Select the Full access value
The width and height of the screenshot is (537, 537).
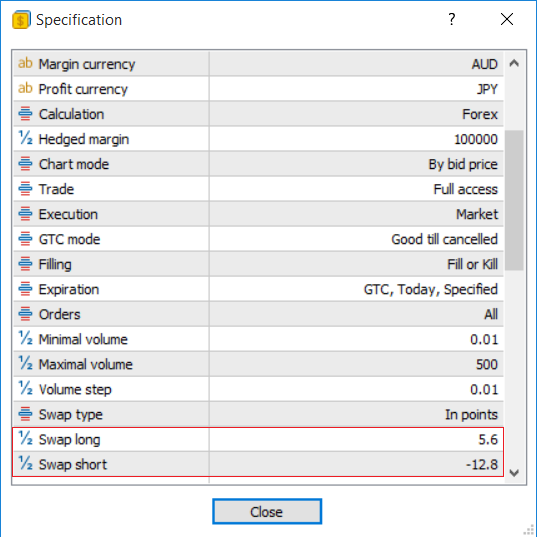(465, 189)
